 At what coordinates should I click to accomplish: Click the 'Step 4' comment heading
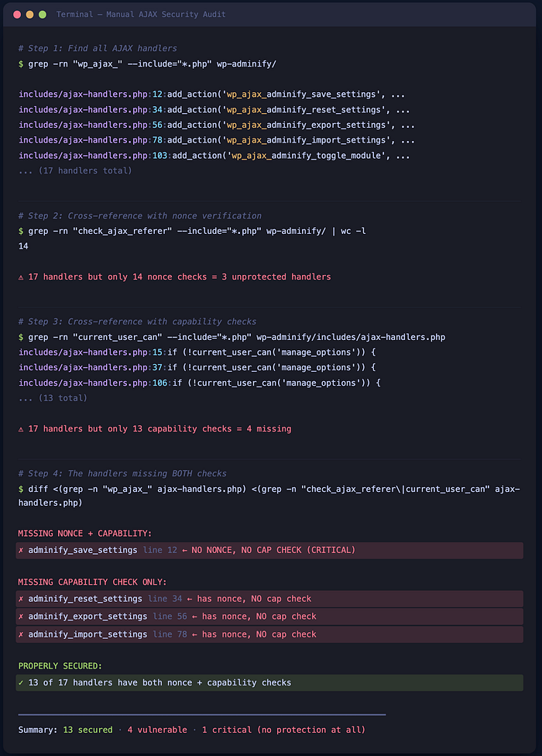pos(122,473)
